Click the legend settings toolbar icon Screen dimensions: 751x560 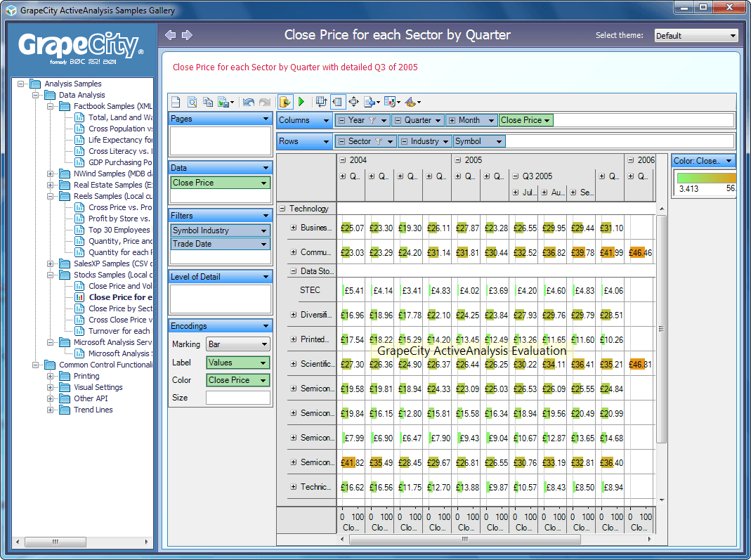(392, 102)
